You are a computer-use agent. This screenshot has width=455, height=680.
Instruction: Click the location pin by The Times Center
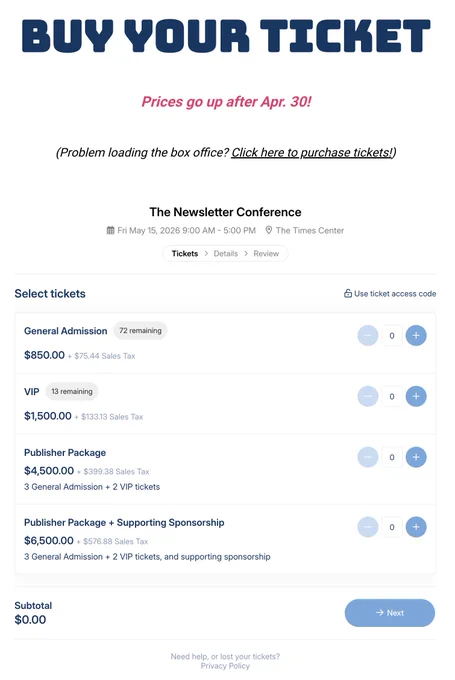(x=268, y=230)
